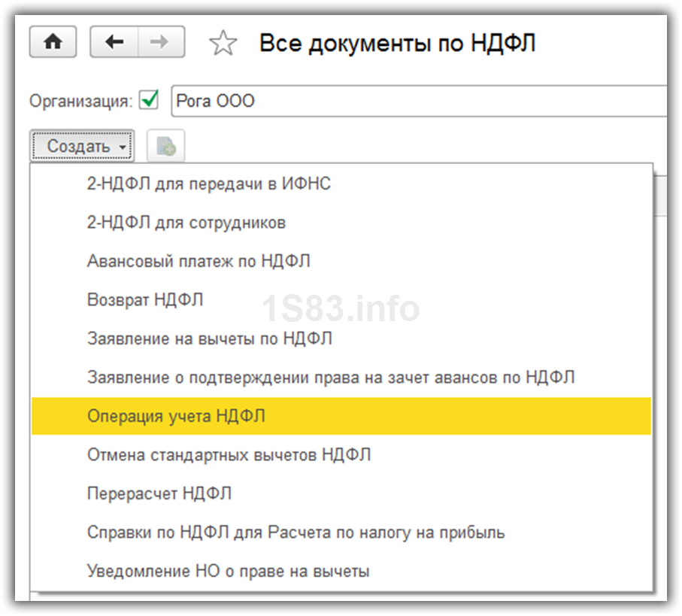682x616 pixels.
Task: Choose Заявление на вычеты по НДФЛ
Action: (210, 338)
